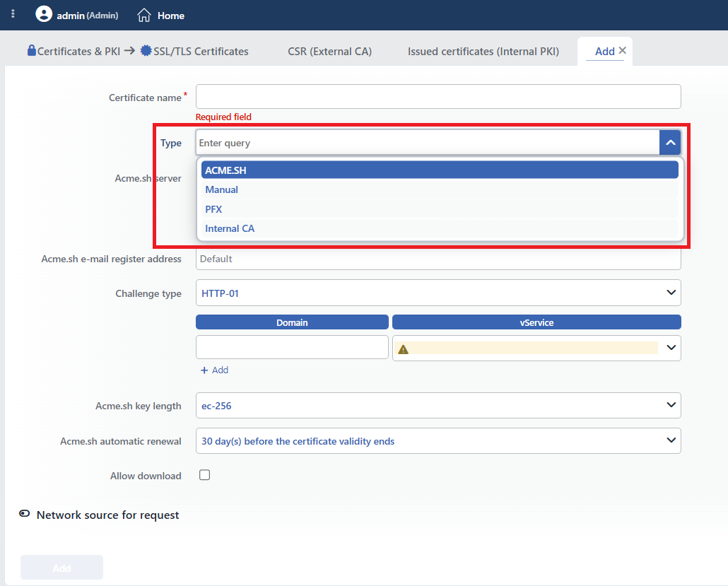This screenshot has height=586, width=728.
Task: Click the Home link
Action: click(x=170, y=16)
